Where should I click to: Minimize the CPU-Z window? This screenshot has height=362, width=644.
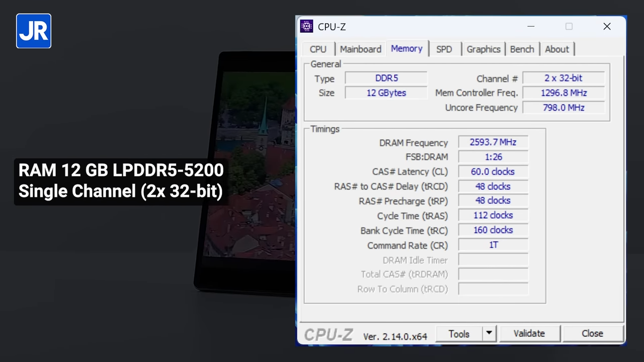[531, 27]
